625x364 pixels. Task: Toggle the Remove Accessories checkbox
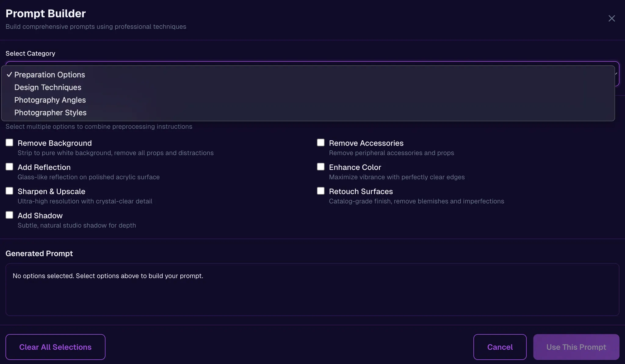coord(321,143)
